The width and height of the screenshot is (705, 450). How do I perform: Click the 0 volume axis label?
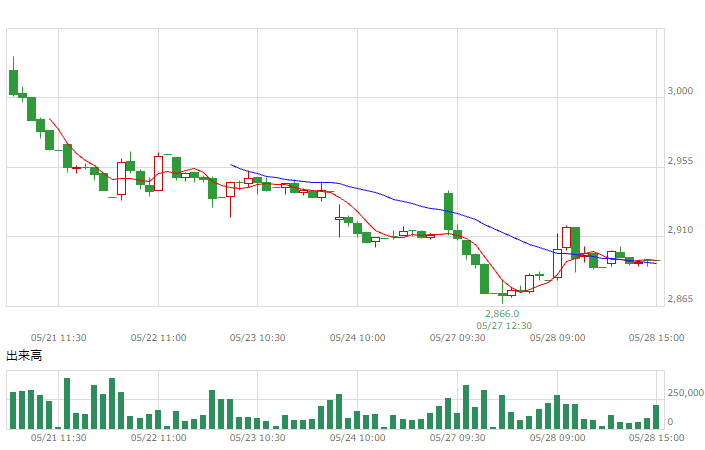[670, 422]
